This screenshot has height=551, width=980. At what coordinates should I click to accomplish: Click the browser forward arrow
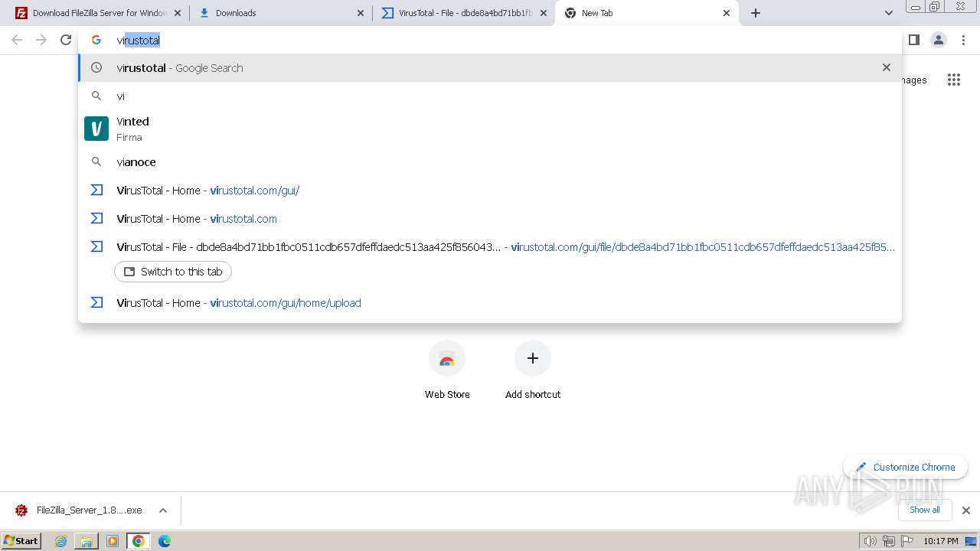41,40
